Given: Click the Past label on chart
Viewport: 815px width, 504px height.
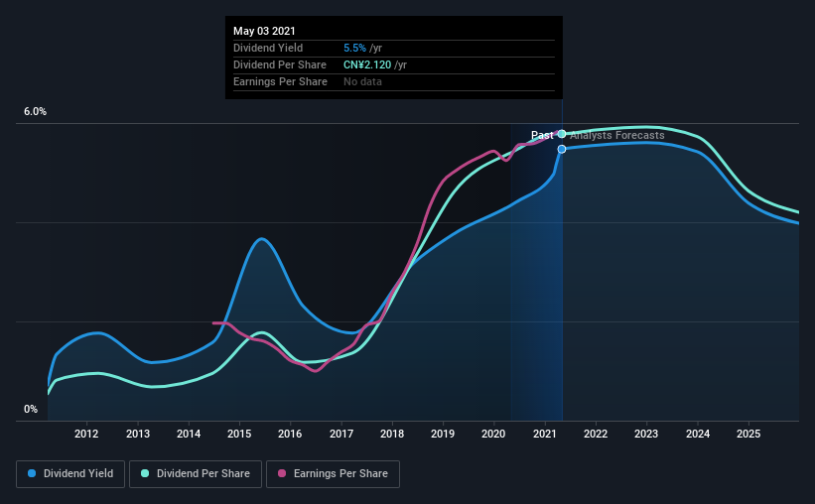Looking at the screenshot, I should pos(542,135).
